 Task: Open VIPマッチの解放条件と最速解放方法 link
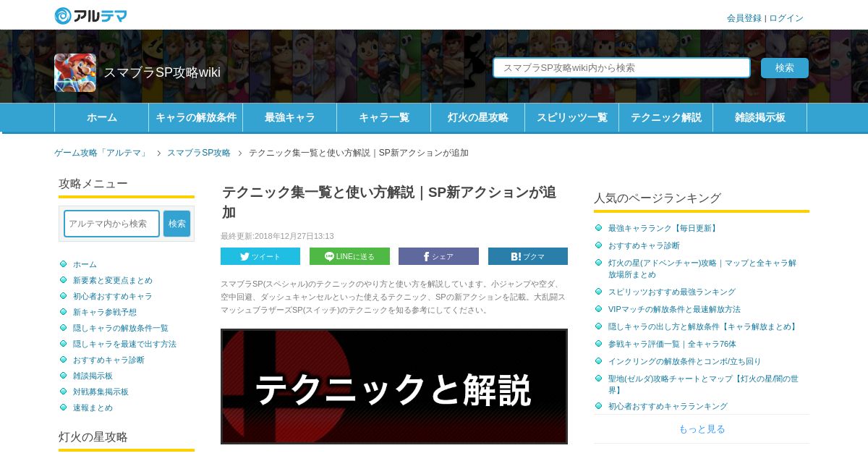point(674,309)
